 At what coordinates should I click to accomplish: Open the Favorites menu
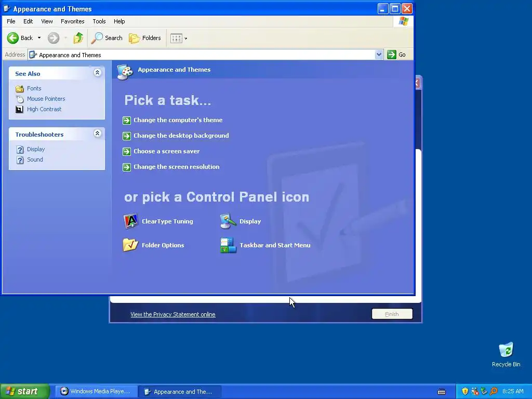(73, 21)
